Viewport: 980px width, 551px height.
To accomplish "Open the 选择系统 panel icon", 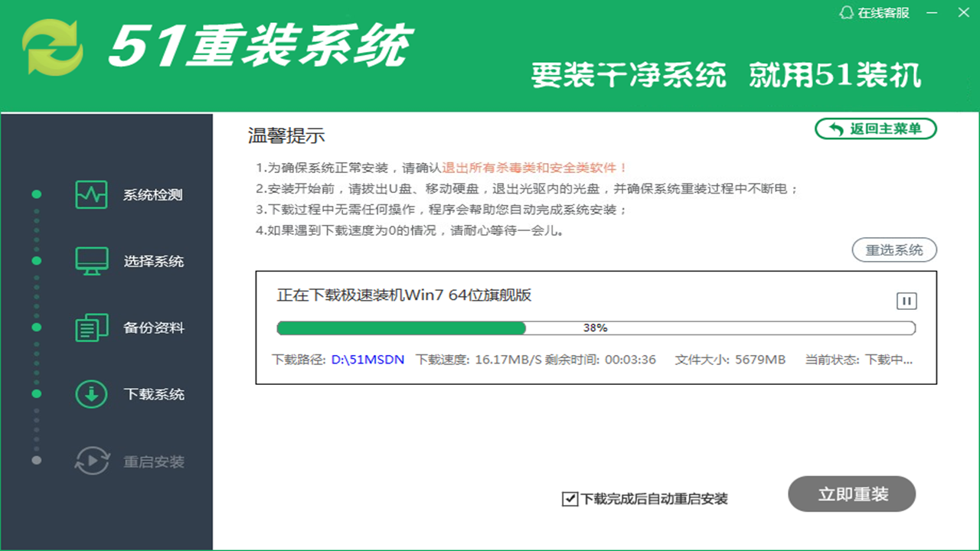I will point(92,261).
